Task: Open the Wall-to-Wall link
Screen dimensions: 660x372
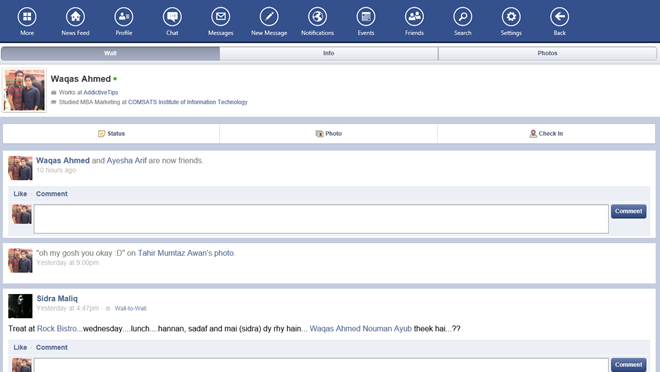Action: coord(130,308)
